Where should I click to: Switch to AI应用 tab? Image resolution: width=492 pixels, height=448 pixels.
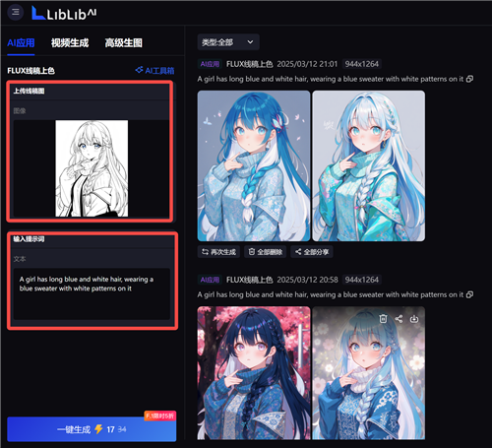point(21,43)
